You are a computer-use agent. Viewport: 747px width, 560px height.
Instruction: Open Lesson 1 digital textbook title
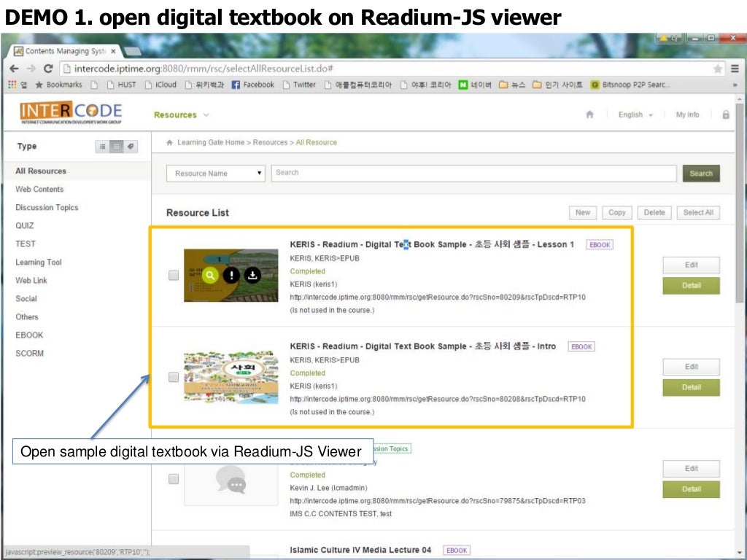click(x=432, y=244)
